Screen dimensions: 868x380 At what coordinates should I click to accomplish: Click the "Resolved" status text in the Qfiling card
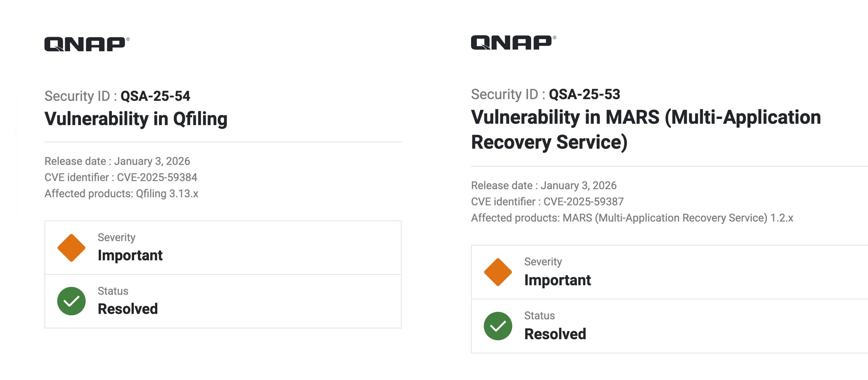(128, 309)
